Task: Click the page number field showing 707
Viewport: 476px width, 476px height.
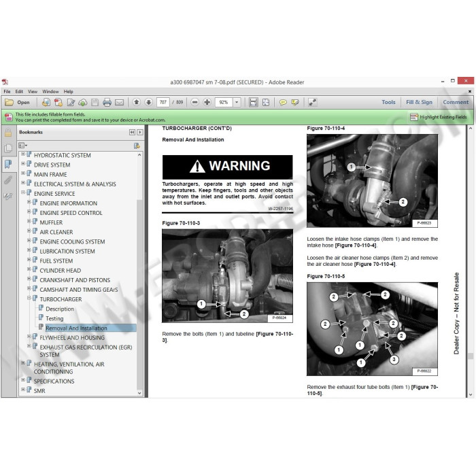Action: click(x=163, y=102)
